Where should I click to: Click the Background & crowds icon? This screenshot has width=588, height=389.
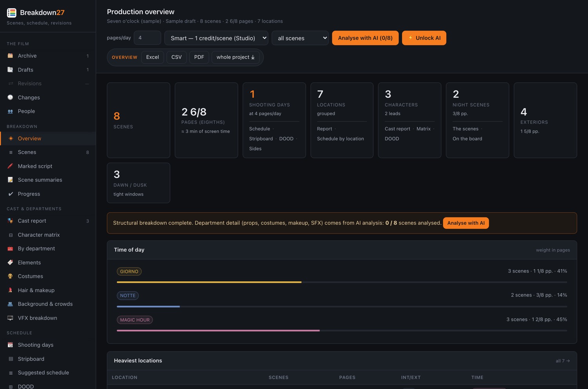pos(10,304)
